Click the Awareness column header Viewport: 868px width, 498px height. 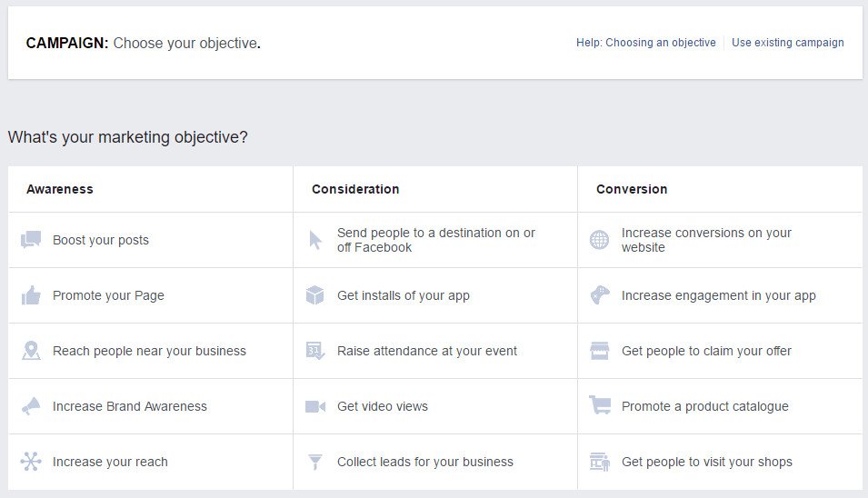point(60,189)
